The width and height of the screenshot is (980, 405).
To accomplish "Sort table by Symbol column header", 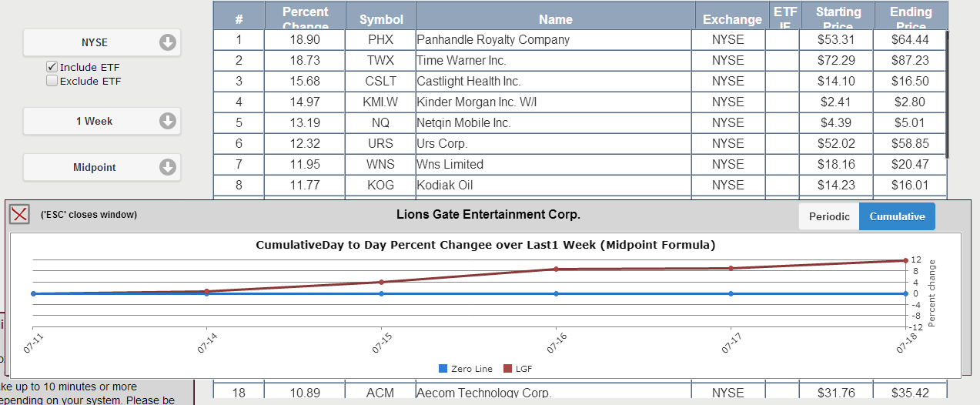I will [x=380, y=17].
